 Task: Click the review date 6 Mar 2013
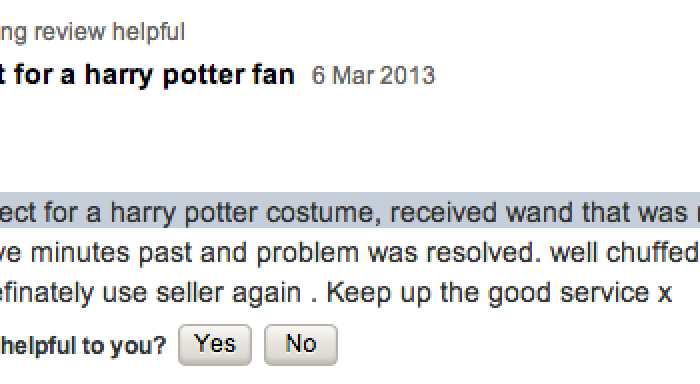point(373,75)
